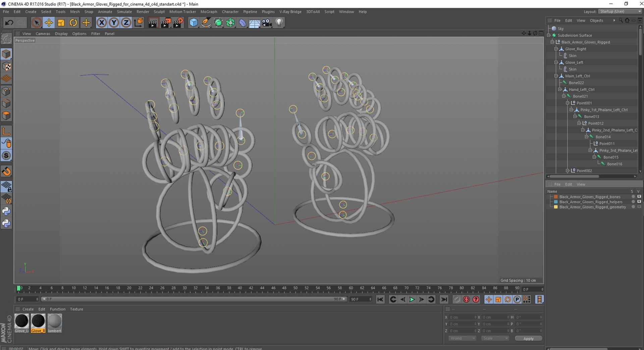Screen dimensions: 644x350
Task: Open the MoGraph array objects icon
Action: point(230,22)
